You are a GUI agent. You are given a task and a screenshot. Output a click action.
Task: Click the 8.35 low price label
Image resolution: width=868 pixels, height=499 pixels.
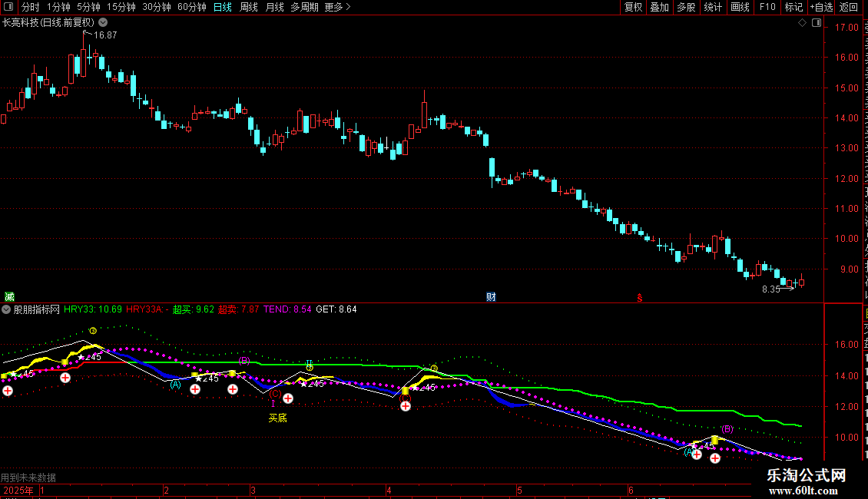coord(771,289)
